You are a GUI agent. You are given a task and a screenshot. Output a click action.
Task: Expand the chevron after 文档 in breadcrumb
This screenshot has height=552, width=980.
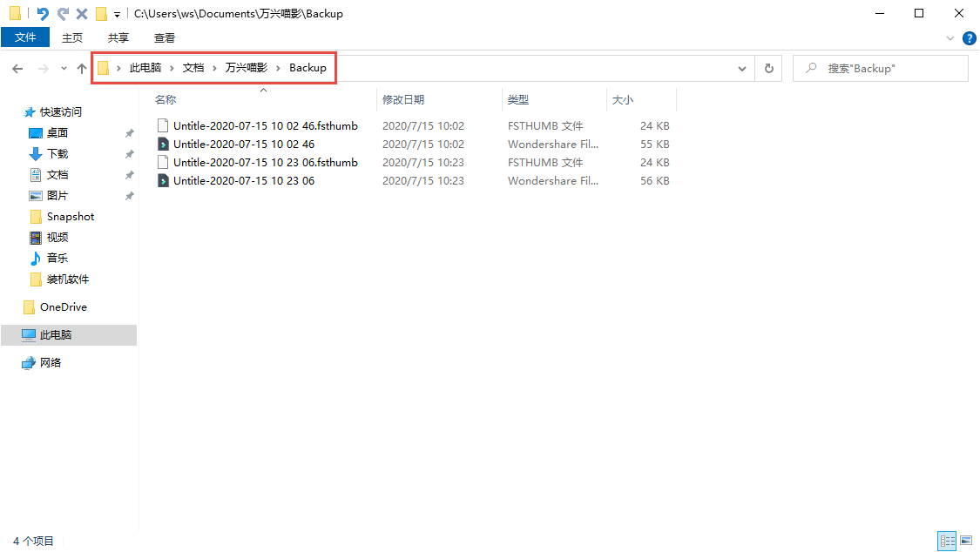215,68
